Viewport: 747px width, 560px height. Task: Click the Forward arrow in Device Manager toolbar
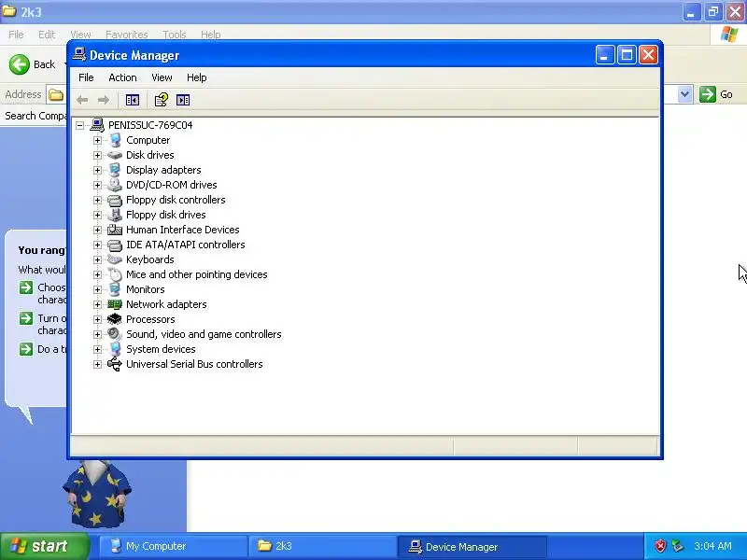[104, 100]
